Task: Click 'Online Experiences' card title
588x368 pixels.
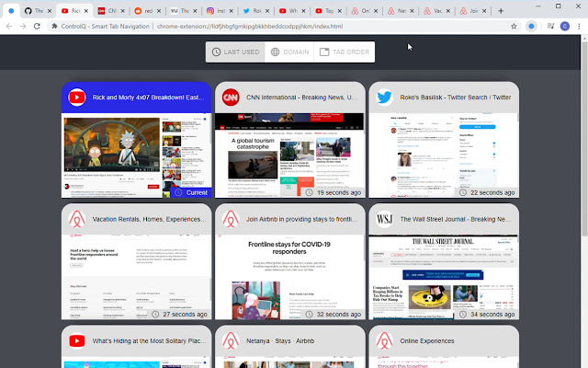Action: point(426,341)
